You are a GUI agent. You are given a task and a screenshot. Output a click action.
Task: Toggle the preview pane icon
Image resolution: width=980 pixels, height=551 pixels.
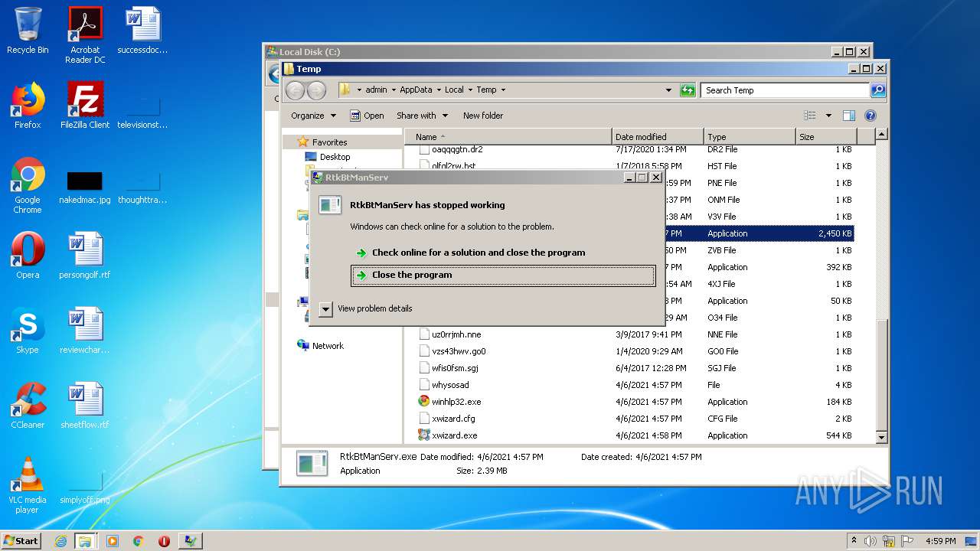click(x=848, y=116)
